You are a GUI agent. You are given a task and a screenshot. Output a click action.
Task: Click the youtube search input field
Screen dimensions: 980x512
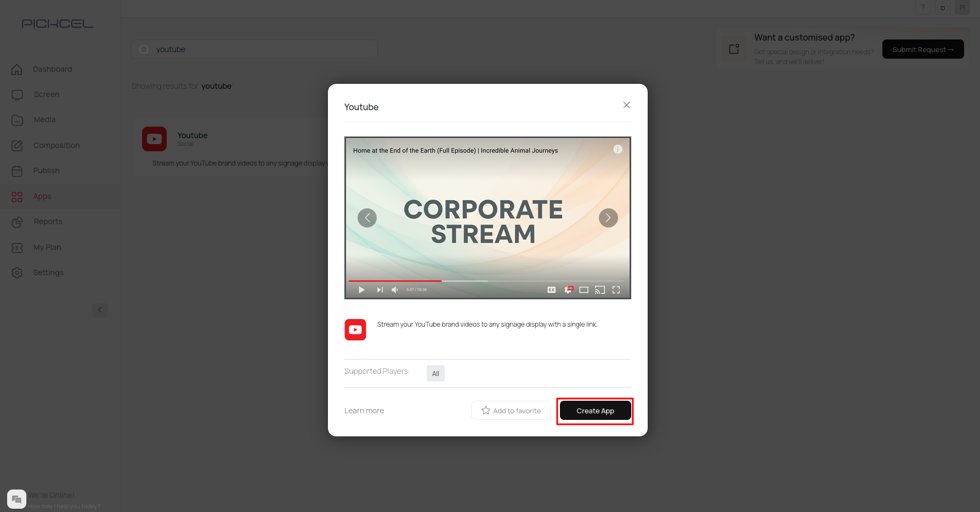[x=254, y=49]
